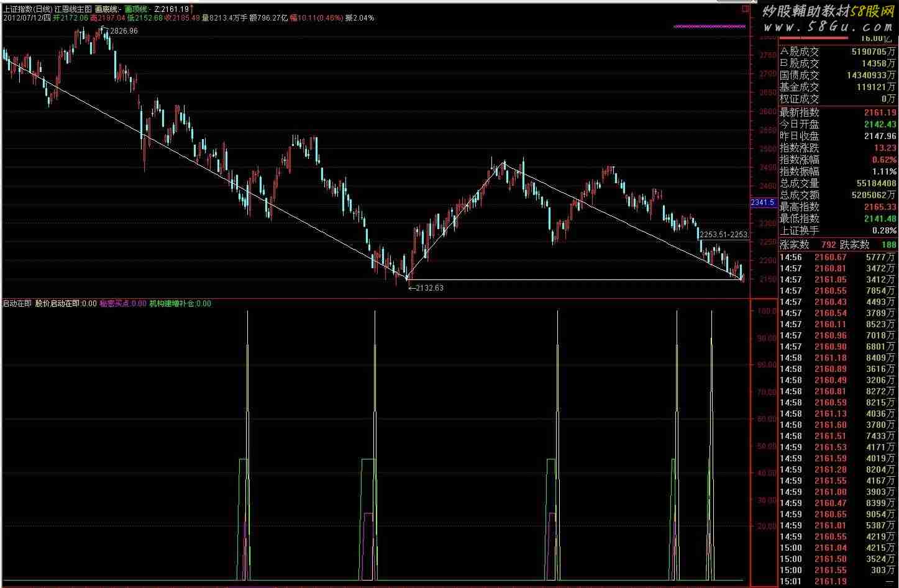
Task: Click the red bar above A股成交 row
Action: click(814, 38)
